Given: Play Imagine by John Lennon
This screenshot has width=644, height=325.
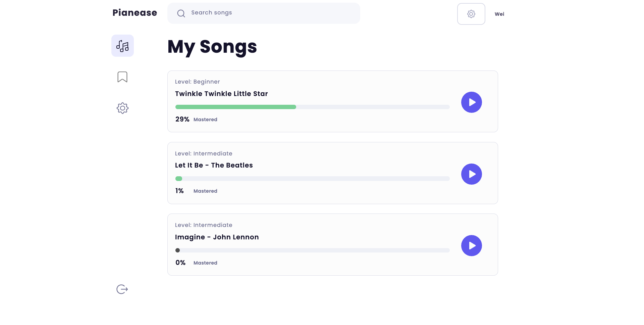Looking at the screenshot, I should coord(472,245).
